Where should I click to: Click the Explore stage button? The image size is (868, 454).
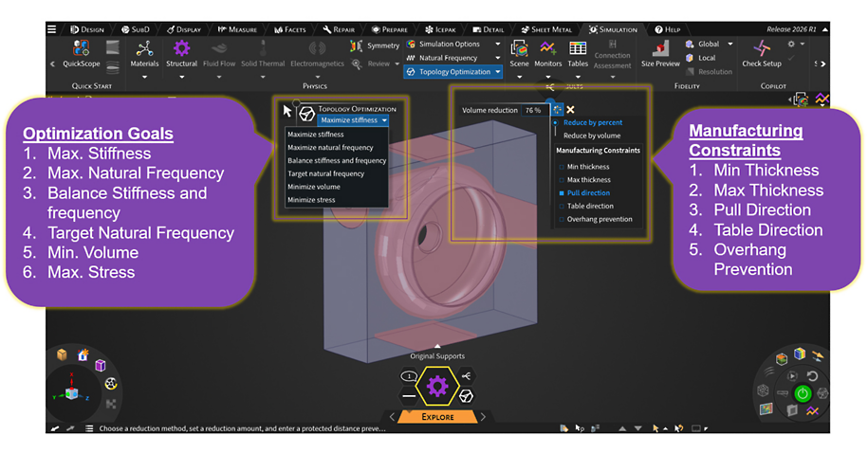point(437,417)
